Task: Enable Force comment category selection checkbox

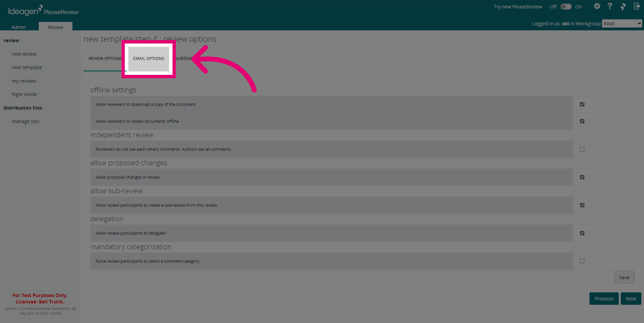Action: pos(582,261)
